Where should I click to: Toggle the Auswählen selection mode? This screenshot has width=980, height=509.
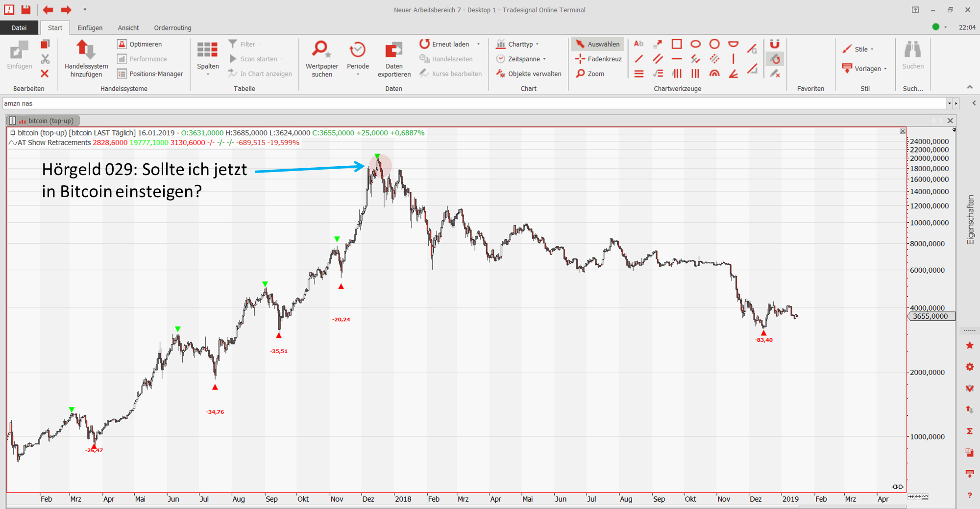(x=597, y=44)
